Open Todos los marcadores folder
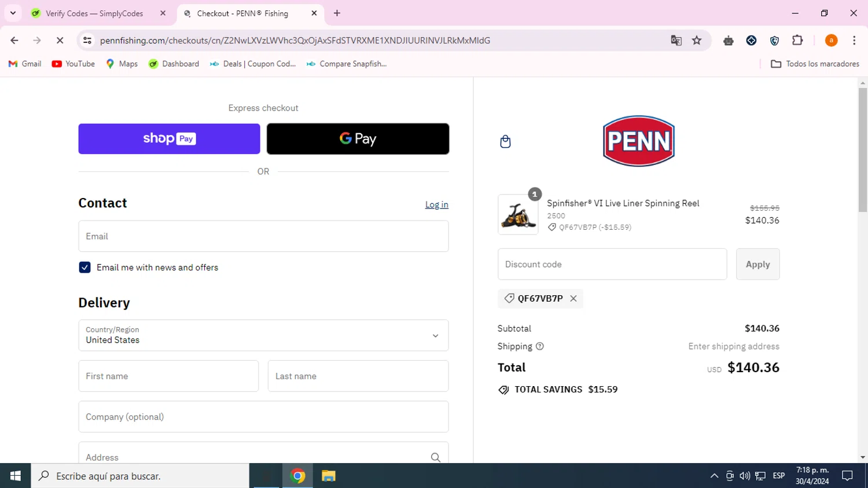This screenshot has height=488, width=868. 815,64
